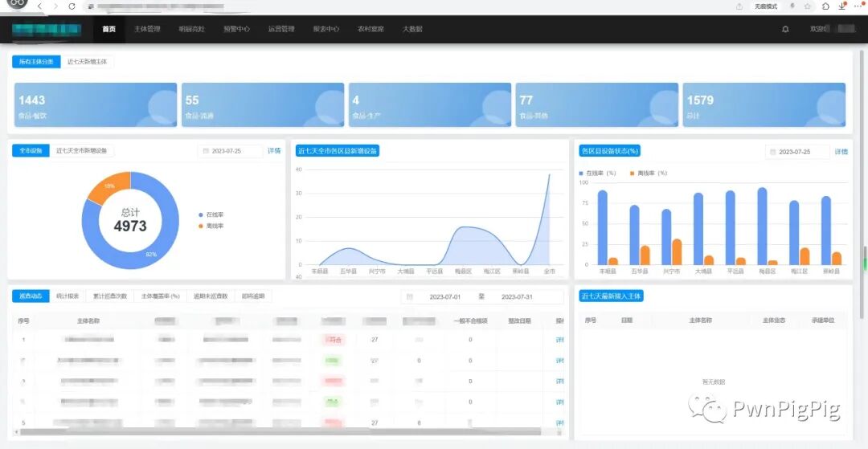Toggle 离线率(%) legend of bar chart
This screenshot has height=449, width=868.
[649, 173]
